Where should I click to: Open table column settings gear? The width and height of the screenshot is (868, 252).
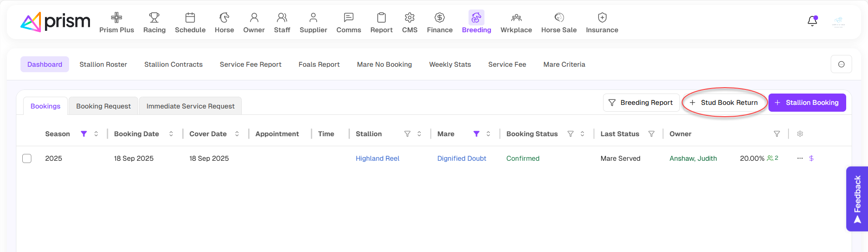pos(800,134)
